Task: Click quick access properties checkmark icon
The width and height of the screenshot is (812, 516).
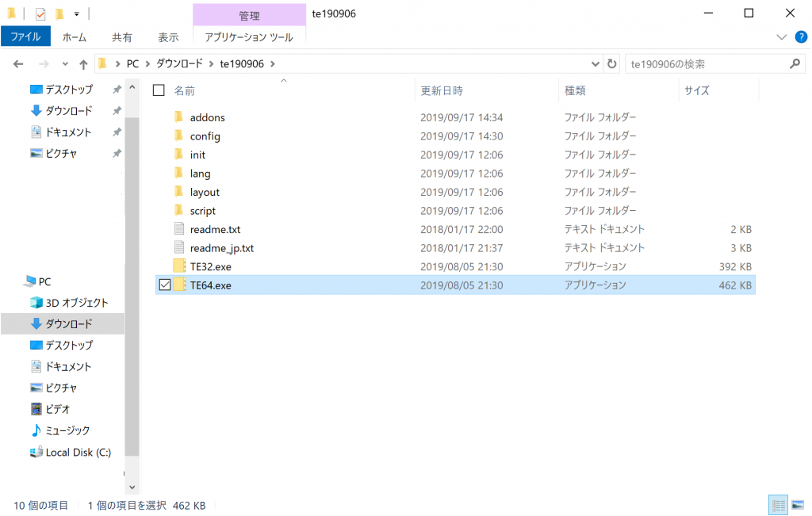Action: coord(40,14)
